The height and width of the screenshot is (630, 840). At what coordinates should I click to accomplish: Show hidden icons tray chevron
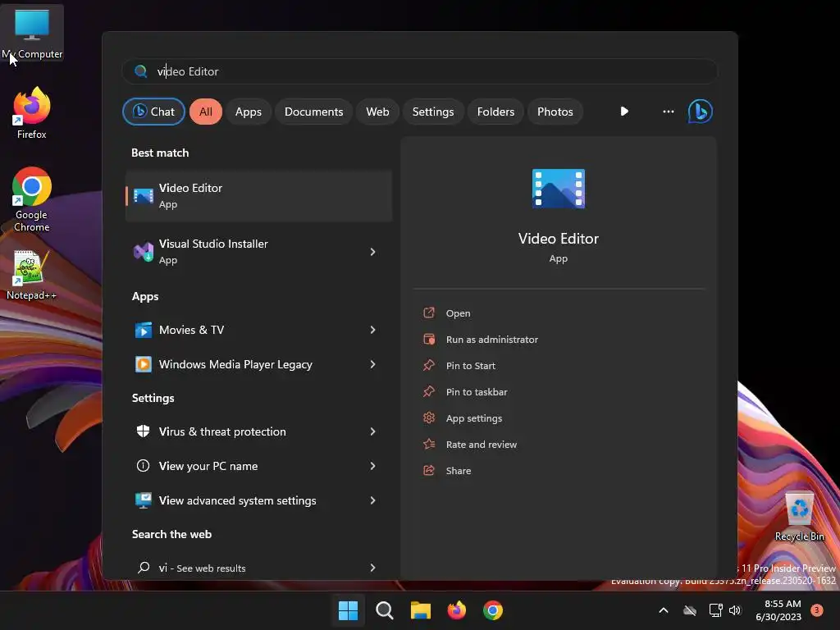(x=663, y=610)
